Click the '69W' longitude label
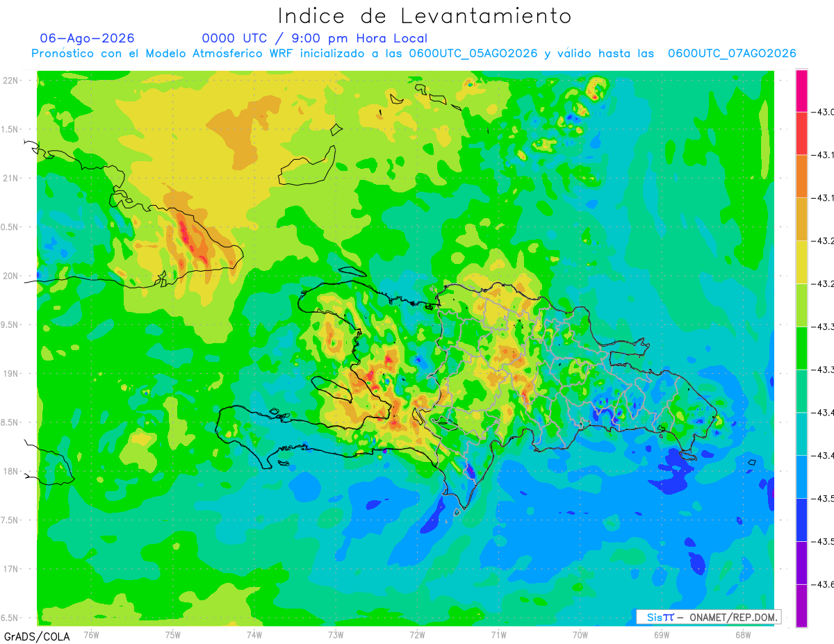Image resolution: width=834 pixels, height=644 pixels. click(x=662, y=634)
